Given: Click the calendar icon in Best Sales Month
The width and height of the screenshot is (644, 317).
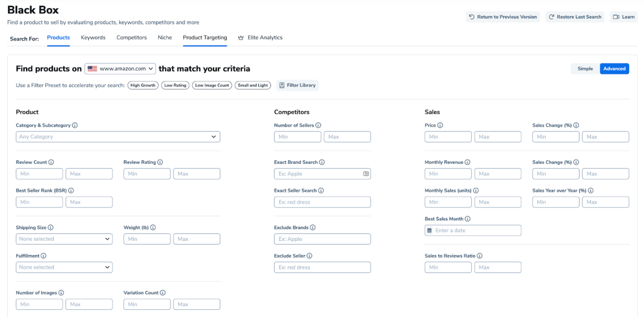Looking at the screenshot, I should click(x=430, y=231).
